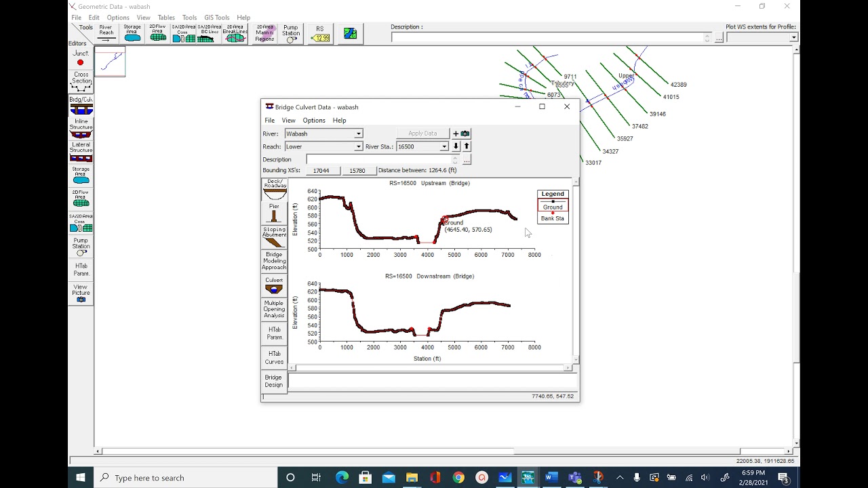Click bounding XS button 15780

[x=358, y=171]
